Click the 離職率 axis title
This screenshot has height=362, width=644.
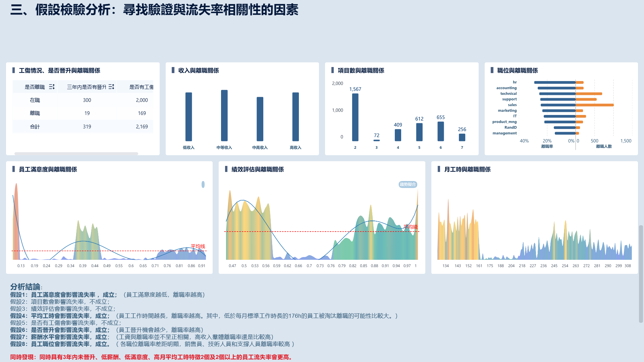[547, 146]
